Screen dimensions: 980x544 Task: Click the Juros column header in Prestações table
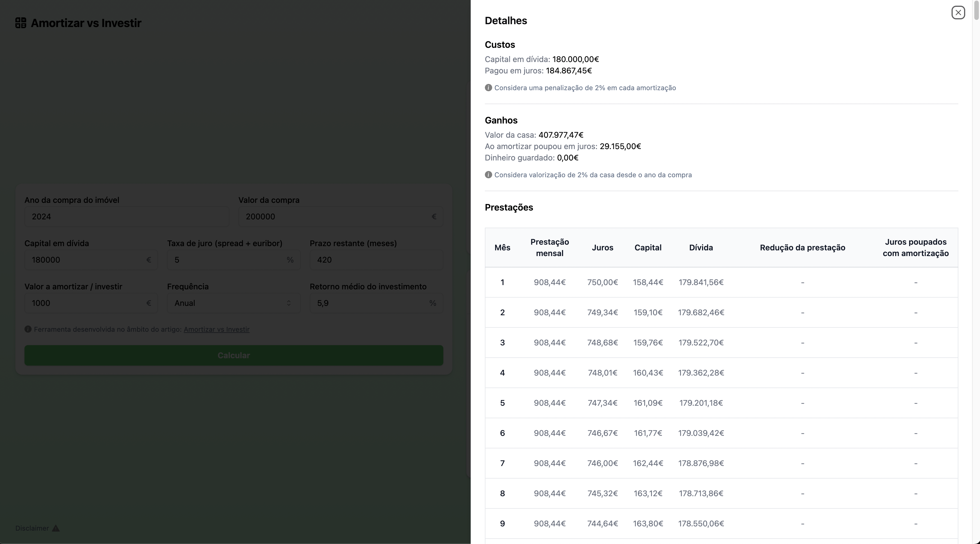(602, 248)
